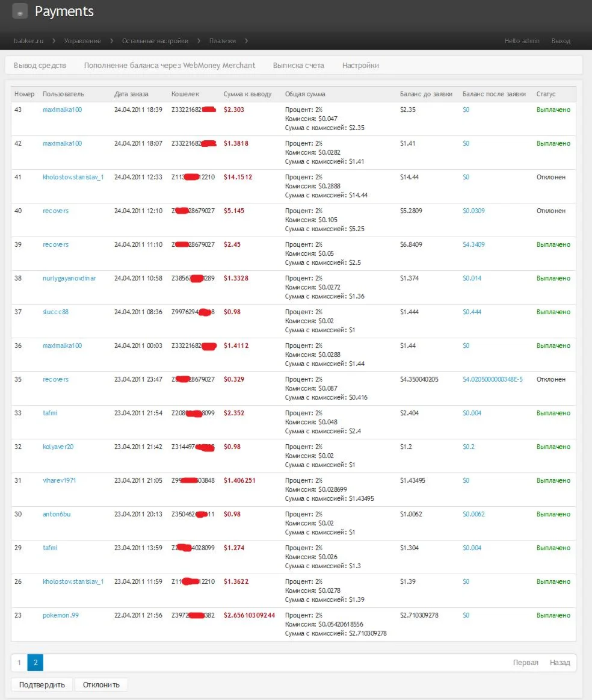Click the Платежи breadcrumb item
Viewport: 592px width, 700px height.
click(223, 41)
